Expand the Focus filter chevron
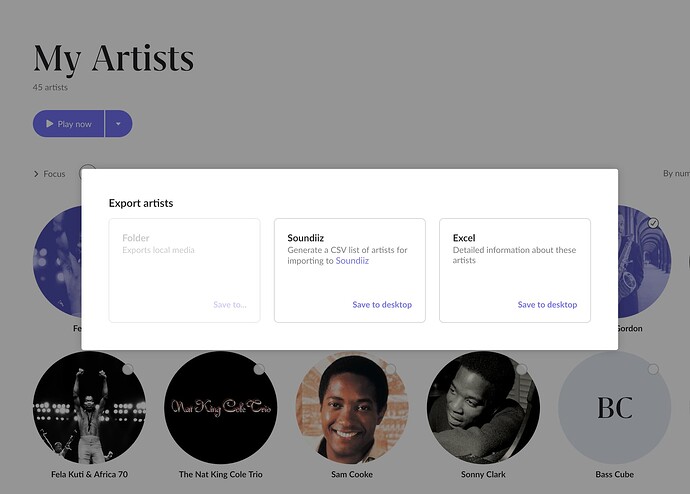Image resolution: width=690 pixels, height=494 pixels. point(37,174)
